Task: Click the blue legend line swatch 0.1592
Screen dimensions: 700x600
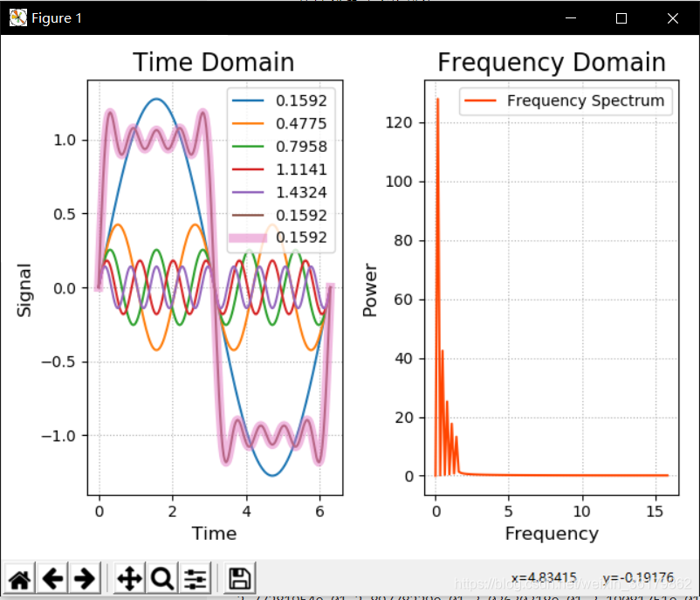Action: tap(248, 100)
